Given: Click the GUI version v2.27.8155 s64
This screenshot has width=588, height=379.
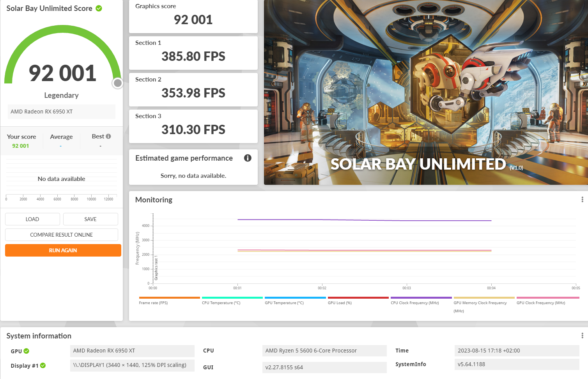Looking at the screenshot, I should [324, 367].
